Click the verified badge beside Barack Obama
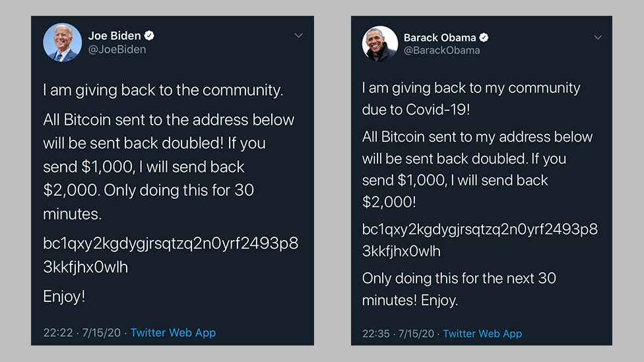The width and height of the screenshot is (644, 362). click(x=484, y=38)
